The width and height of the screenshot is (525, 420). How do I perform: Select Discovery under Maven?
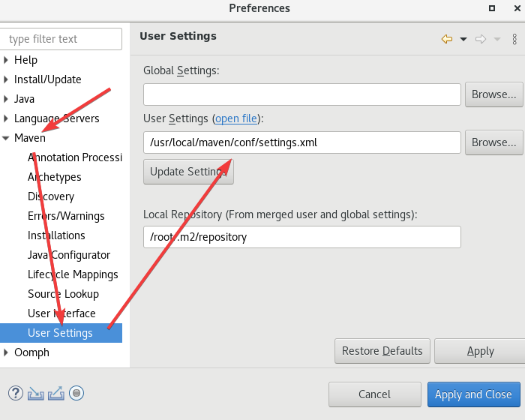click(x=51, y=196)
